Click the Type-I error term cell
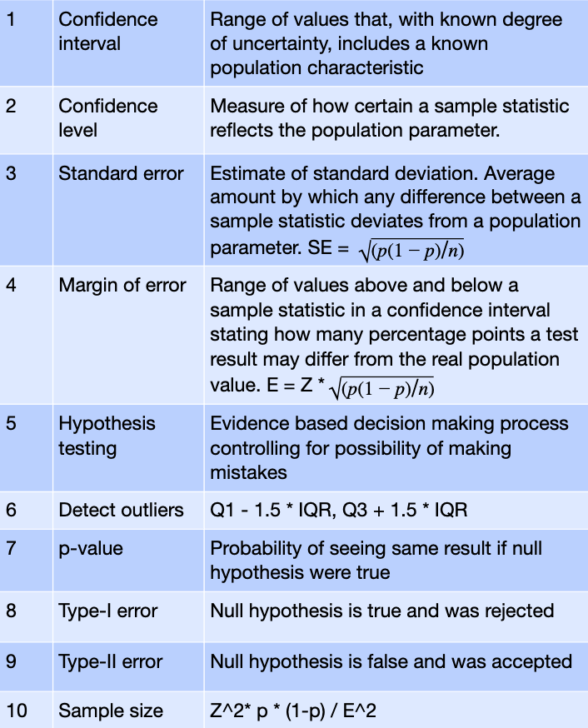The height and width of the screenshot is (728, 588). (x=128, y=617)
